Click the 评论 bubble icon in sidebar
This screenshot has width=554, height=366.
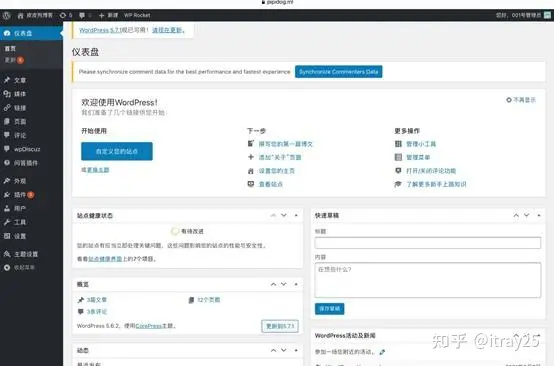7,135
